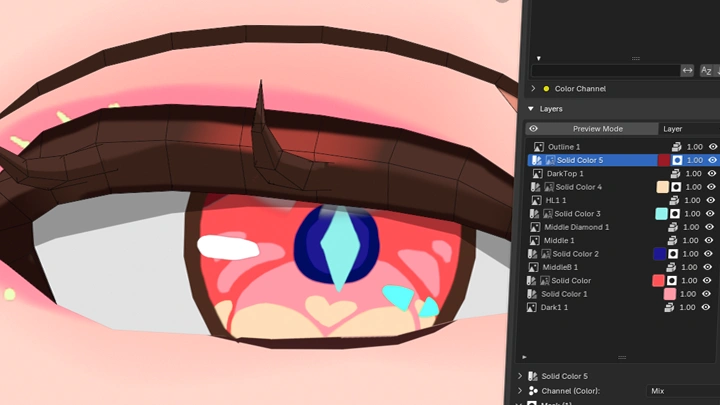
Task: Click the opacity value 1.00 of Outline 1
Action: [694, 146]
